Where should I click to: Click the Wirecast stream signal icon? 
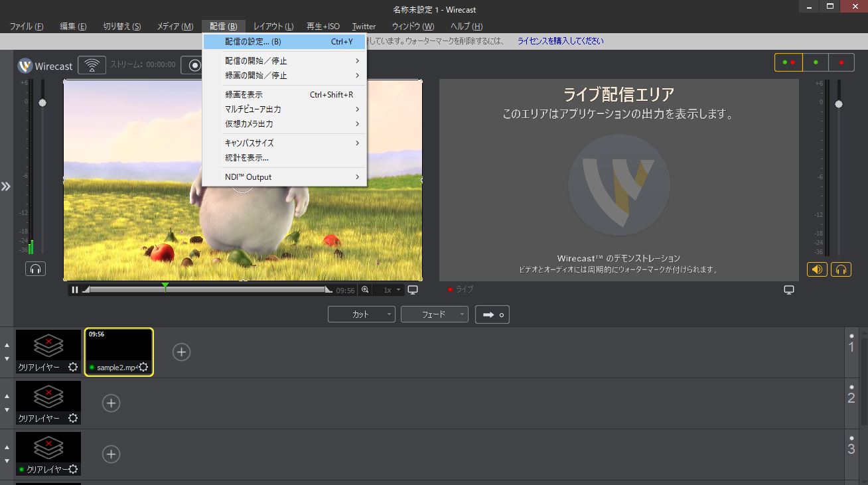point(92,65)
